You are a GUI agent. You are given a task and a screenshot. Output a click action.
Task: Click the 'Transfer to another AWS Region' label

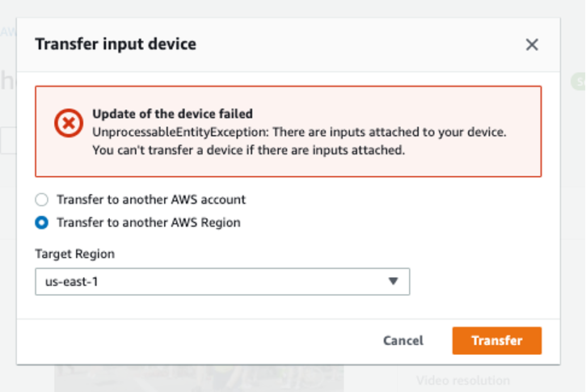[149, 223]
